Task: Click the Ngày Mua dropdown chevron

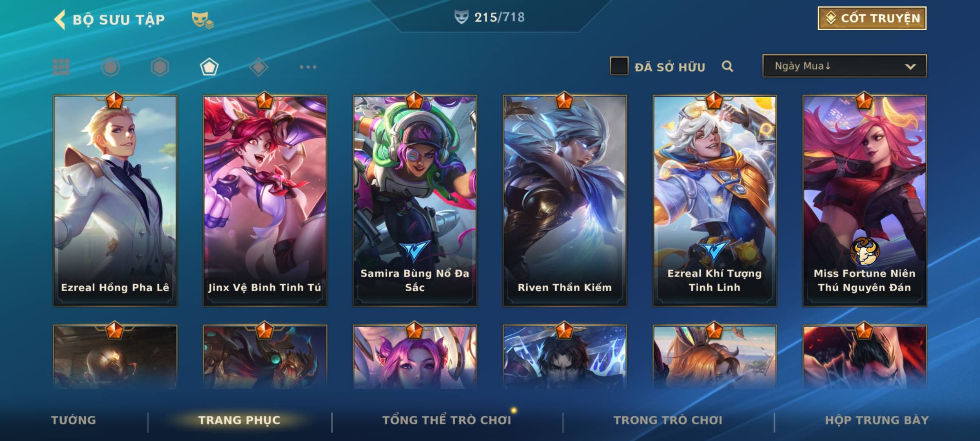Action: [910, 67]
